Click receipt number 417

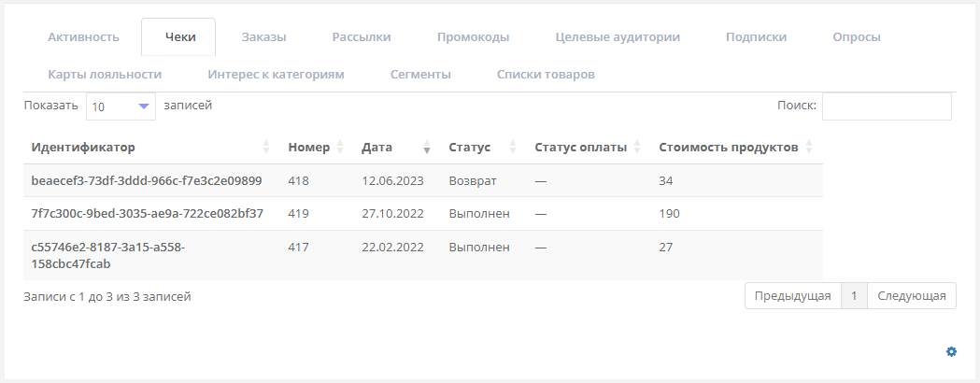299,247
